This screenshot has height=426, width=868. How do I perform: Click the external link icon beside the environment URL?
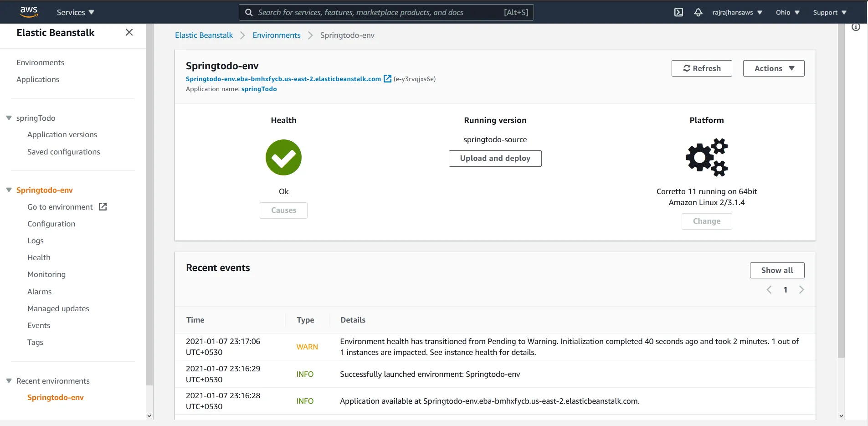[x=387, y=78]
